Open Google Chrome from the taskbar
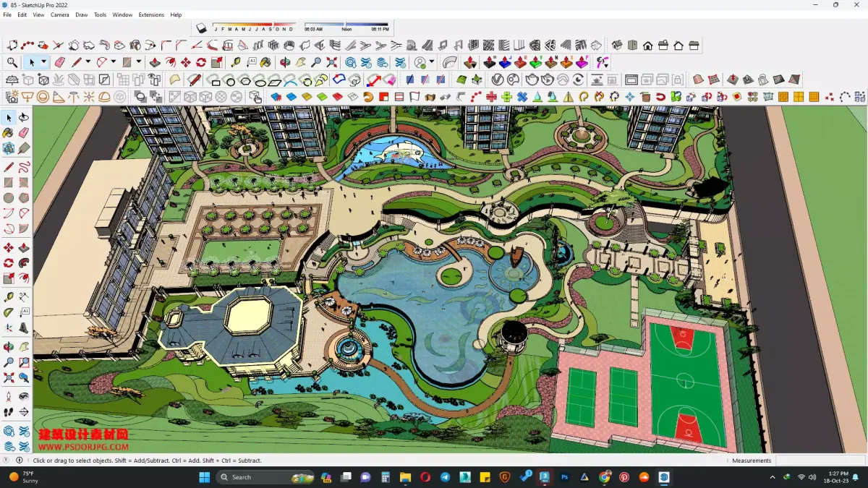This screenshot has height=488, width=868. tap(605, 477)
